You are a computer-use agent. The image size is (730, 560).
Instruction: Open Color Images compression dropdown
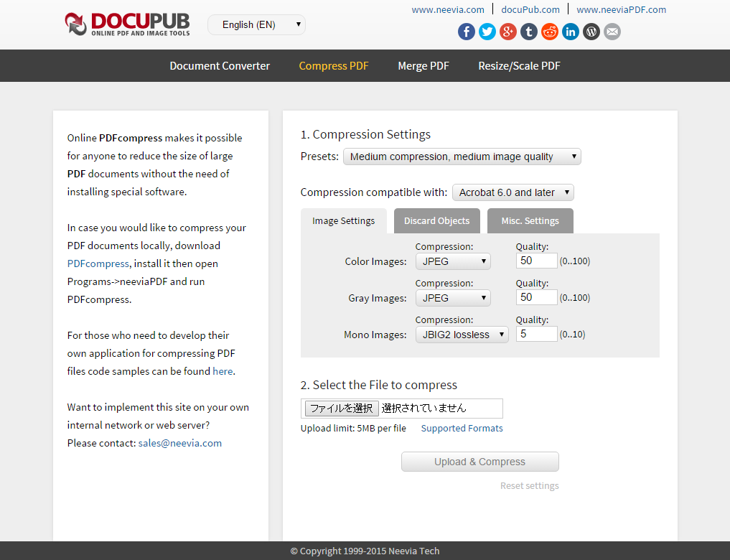click(x=453, y=261)
